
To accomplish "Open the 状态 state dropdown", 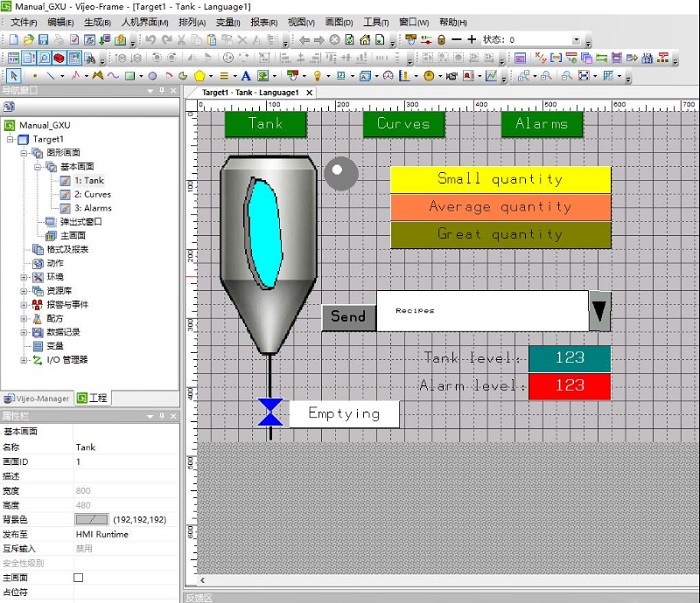I will 576,40.
